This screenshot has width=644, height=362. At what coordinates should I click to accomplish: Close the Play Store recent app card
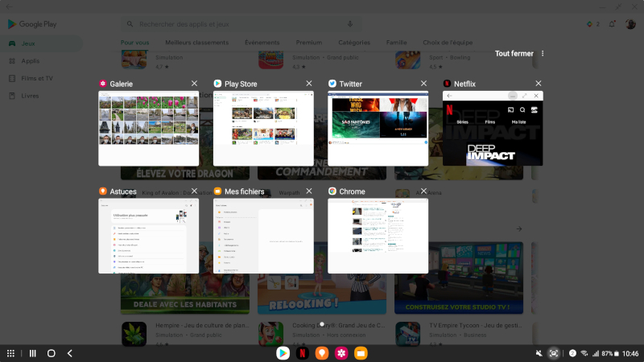pyautogui.click(x=309, y=84)
